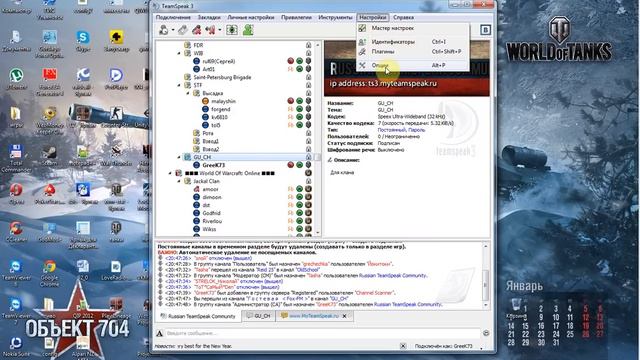Open the text format A icon by the chat input
640x360 pixels.
tap(160, 333)
